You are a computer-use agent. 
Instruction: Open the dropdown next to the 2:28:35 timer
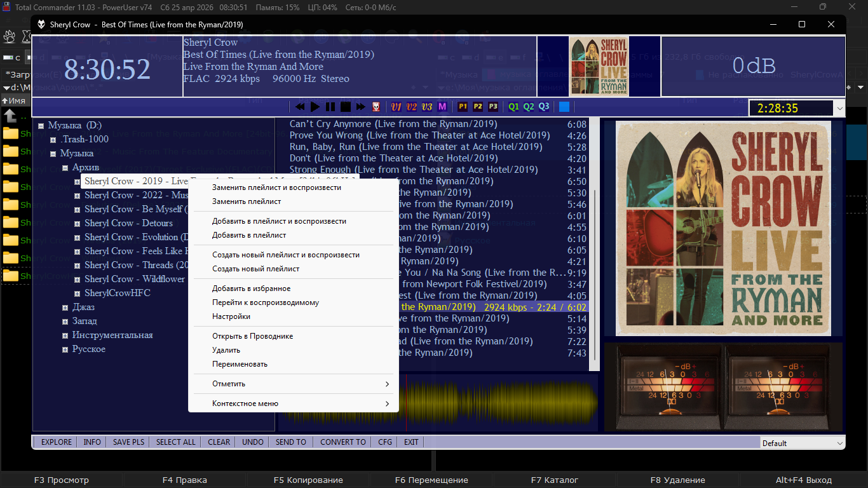click(x=839, y=109)
